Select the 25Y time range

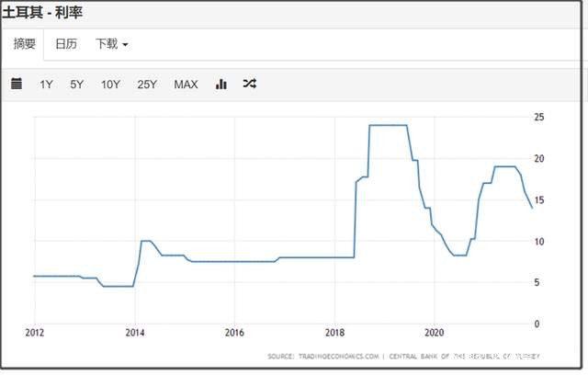tap(147, 85)
